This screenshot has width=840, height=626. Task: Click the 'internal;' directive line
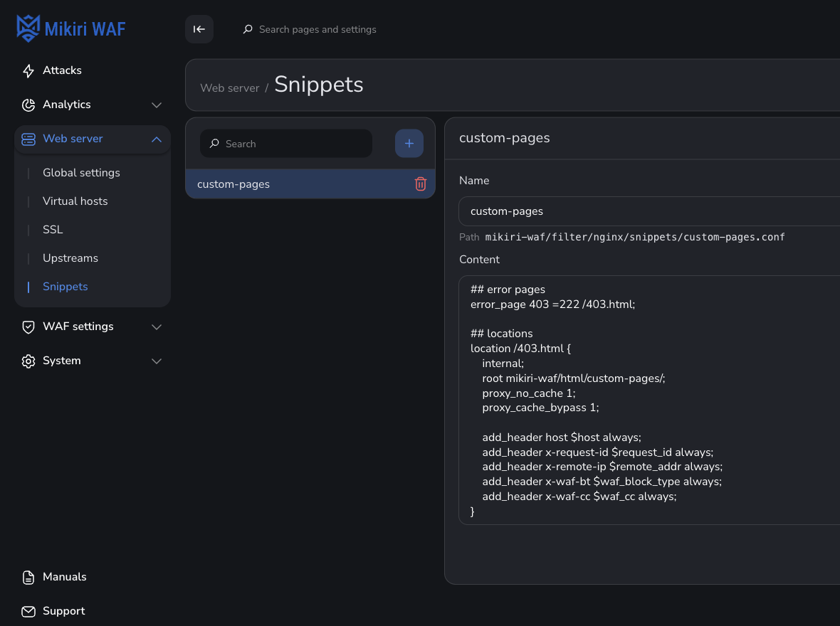click(503, 364)
